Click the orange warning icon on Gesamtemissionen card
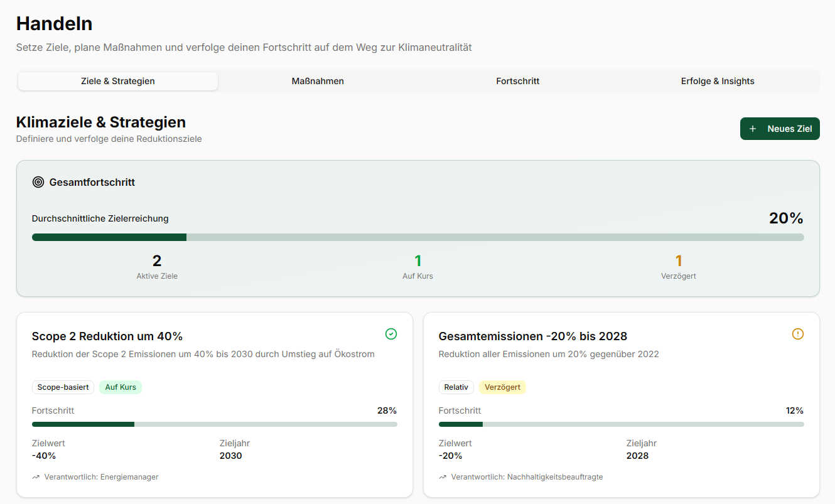Screen dimensions: 835x504 point(798,334)
